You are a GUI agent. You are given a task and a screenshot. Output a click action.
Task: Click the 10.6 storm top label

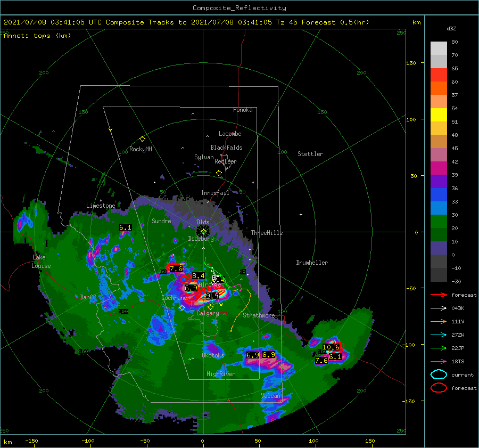(x=331, y=347)
